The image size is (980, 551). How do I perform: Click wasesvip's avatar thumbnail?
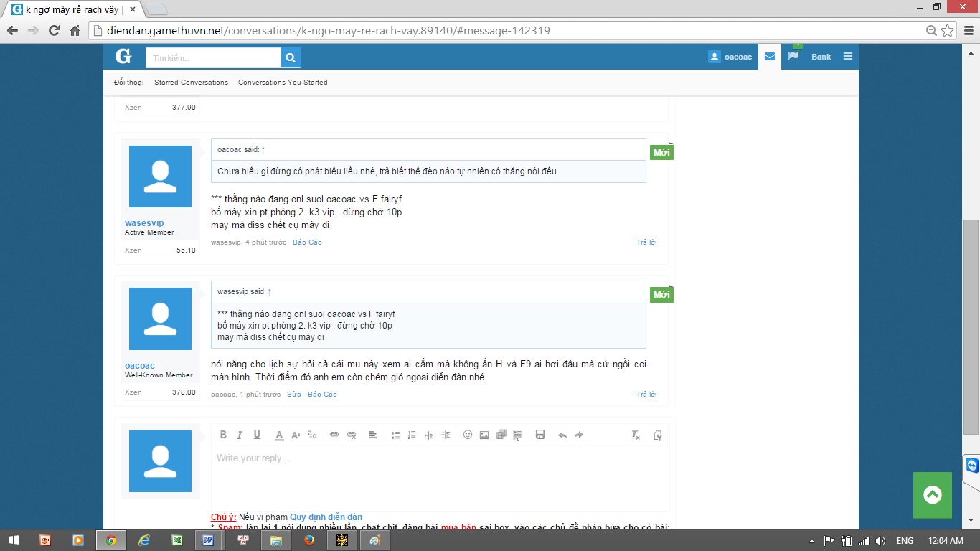tap(160, 176)
